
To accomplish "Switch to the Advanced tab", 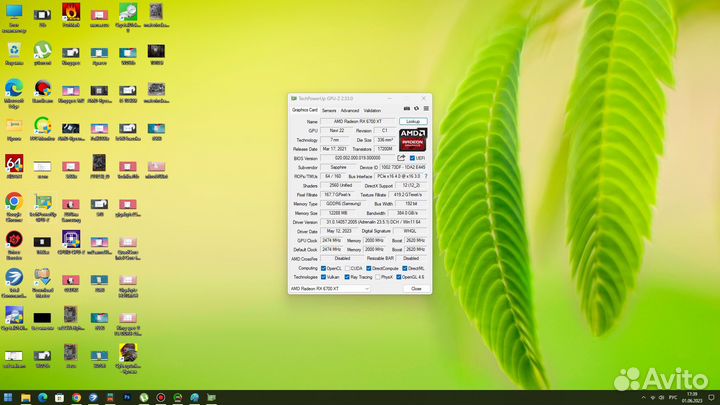I will (x=349, y=110).
